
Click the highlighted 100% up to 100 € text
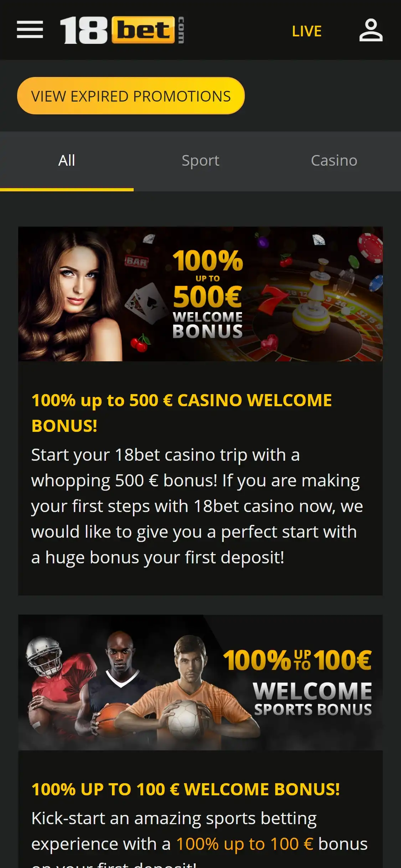tap(245, 844)
